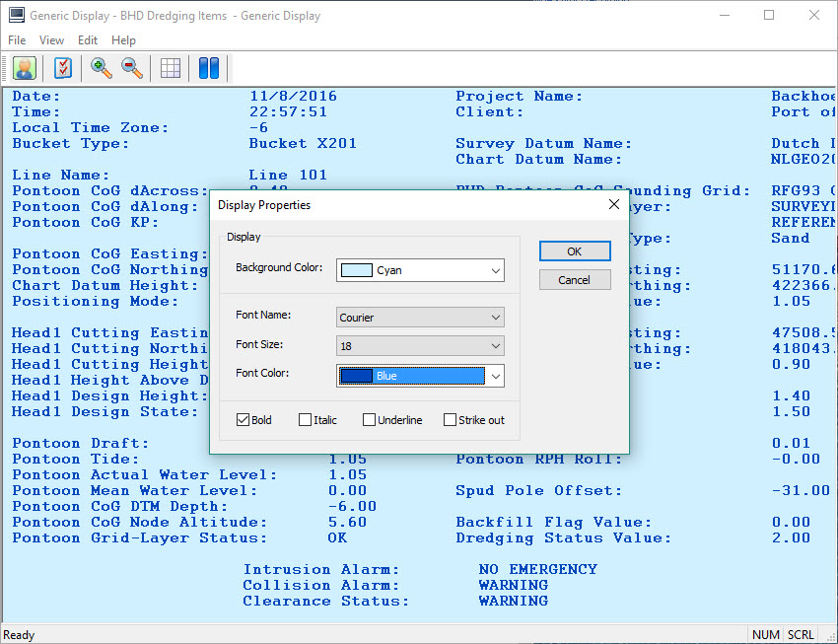Click the user profile toolbar icon
Viewport: 838px width, 644px height.
(x=24, y=68)
